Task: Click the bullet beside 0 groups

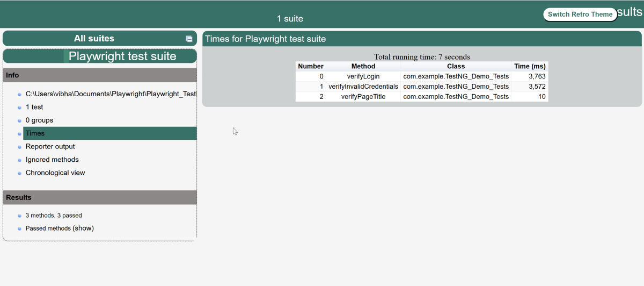Action: click(19, 121)
